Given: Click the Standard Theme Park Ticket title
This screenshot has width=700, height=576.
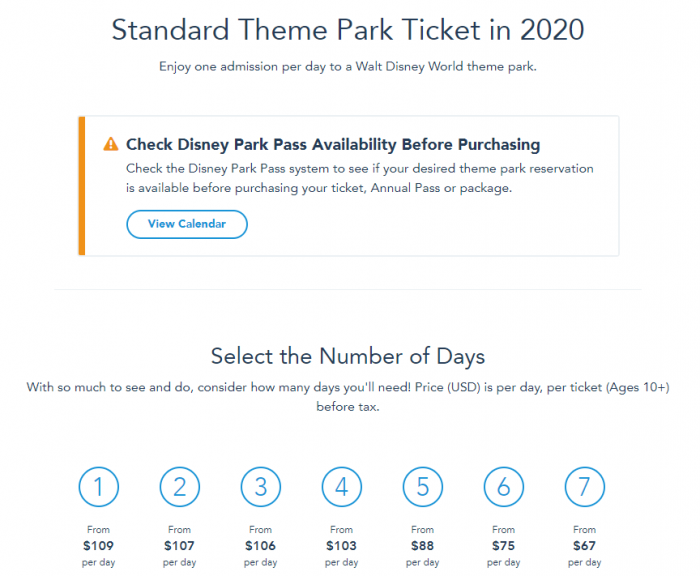Looking at the screenshot, I should click(348, 30).
